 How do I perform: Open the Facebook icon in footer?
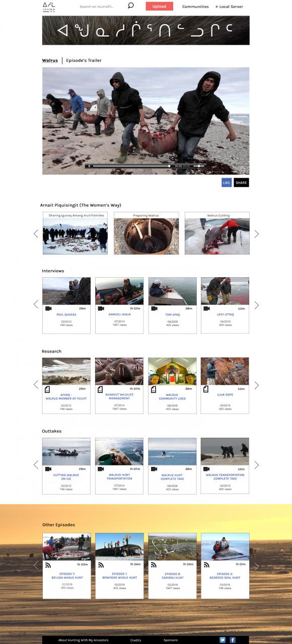point(233,640)
